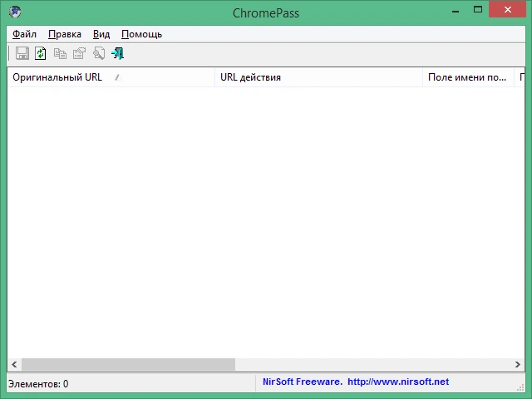Sort by the URL действия column header
The width and height of the screenshot is (532, 399).
(318, 77)
